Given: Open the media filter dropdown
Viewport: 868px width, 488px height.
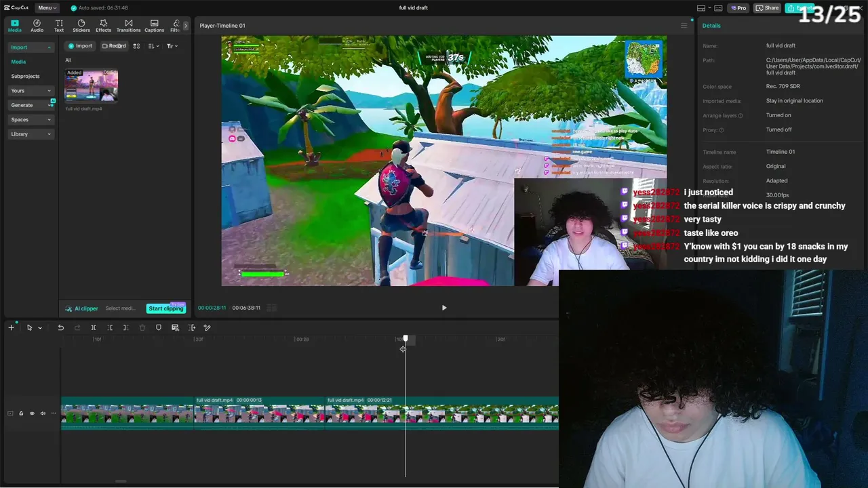Looking at the screenshot, I should tap(172, 46).
